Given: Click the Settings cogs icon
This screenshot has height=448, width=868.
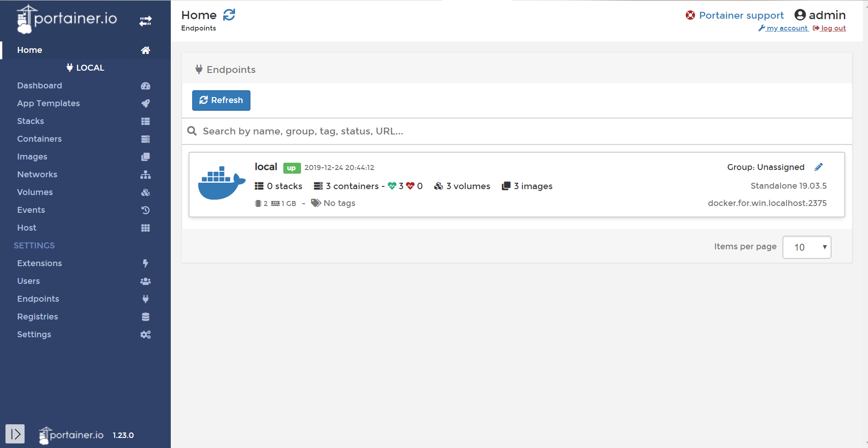Looking at the screenshot, I should (x=145, y=335).
